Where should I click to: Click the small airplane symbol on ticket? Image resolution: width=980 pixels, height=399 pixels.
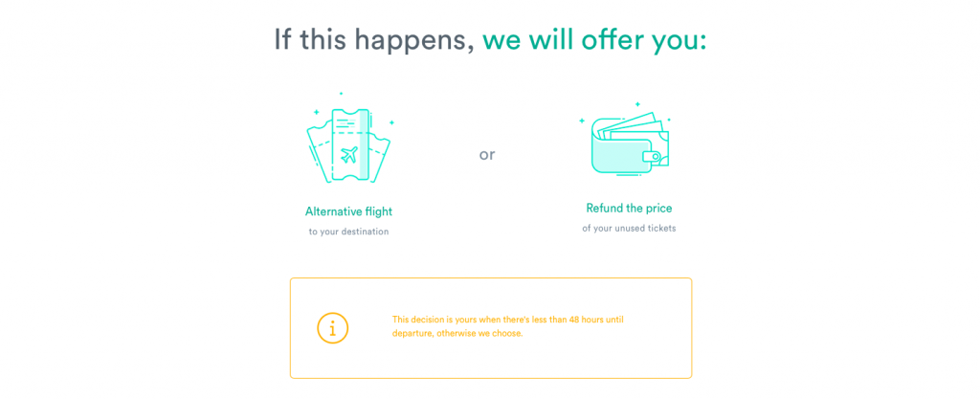click(x=349, y=154)
